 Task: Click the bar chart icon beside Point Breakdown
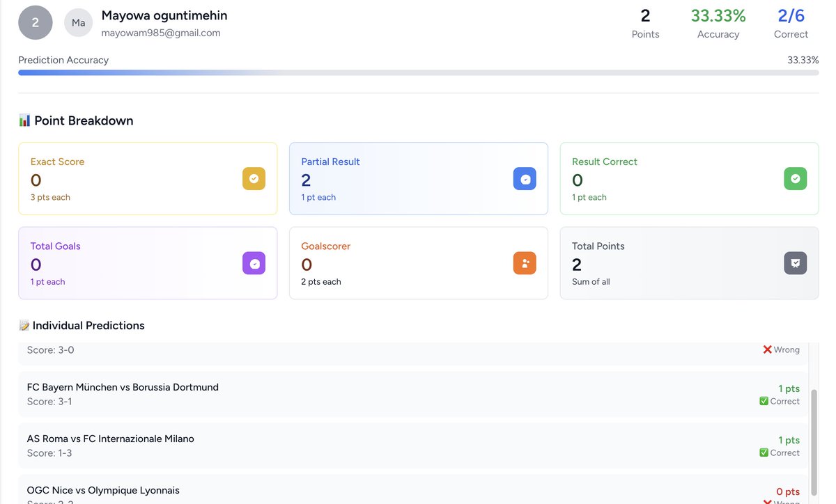(x=24, y=120)
